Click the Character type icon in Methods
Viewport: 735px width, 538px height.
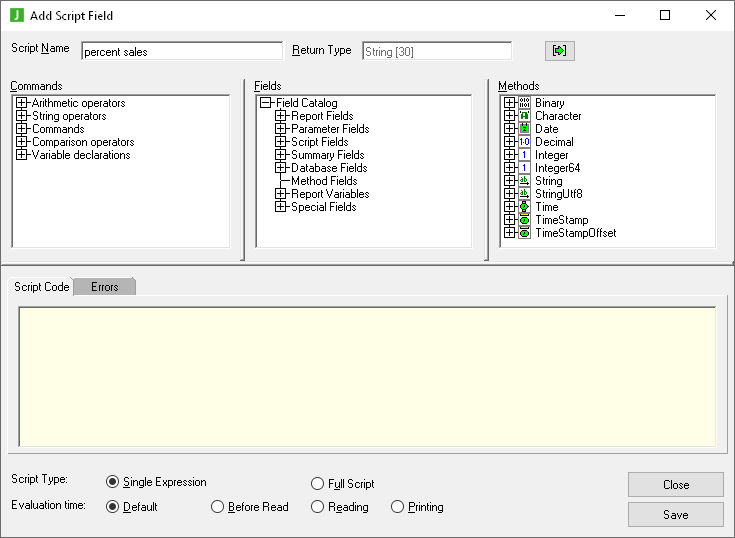[524, 116]
